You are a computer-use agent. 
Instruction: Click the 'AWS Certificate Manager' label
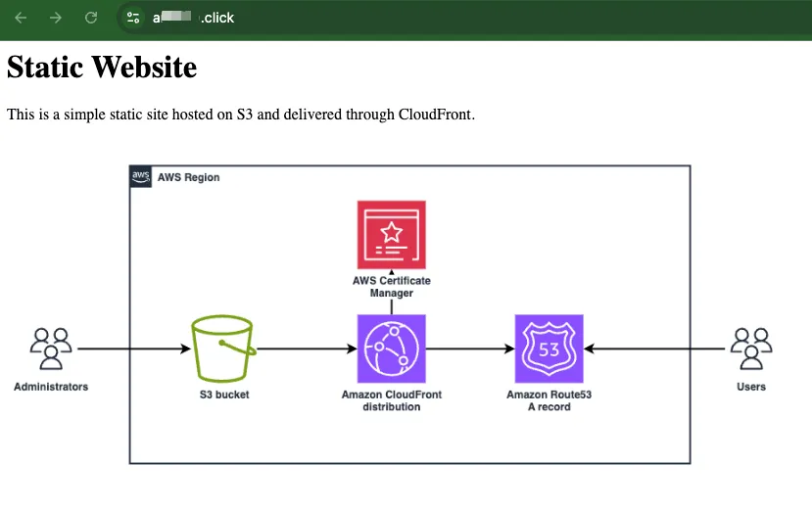coord(392,287)
